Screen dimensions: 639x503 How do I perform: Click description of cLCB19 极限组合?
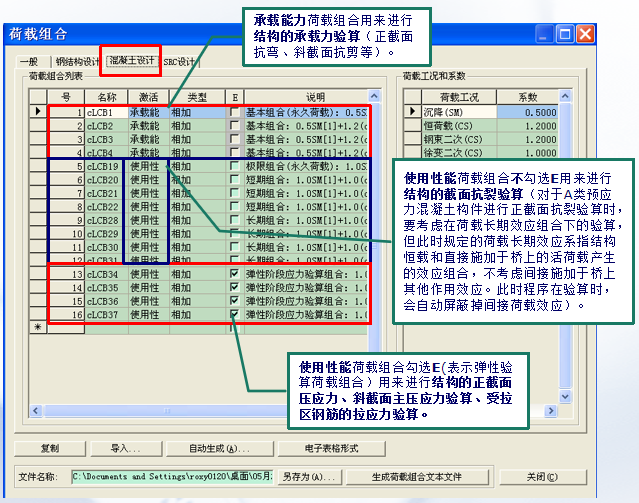click(306, 166)
